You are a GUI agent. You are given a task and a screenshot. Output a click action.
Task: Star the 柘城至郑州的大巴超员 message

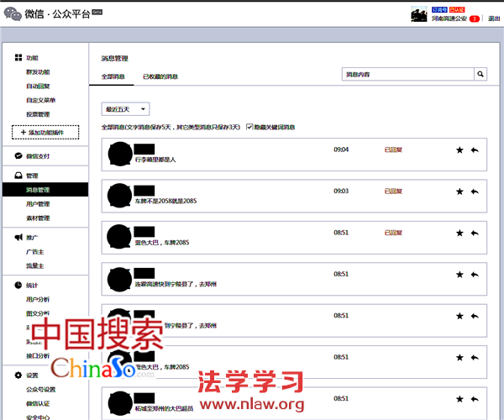(x=459, y=399)
